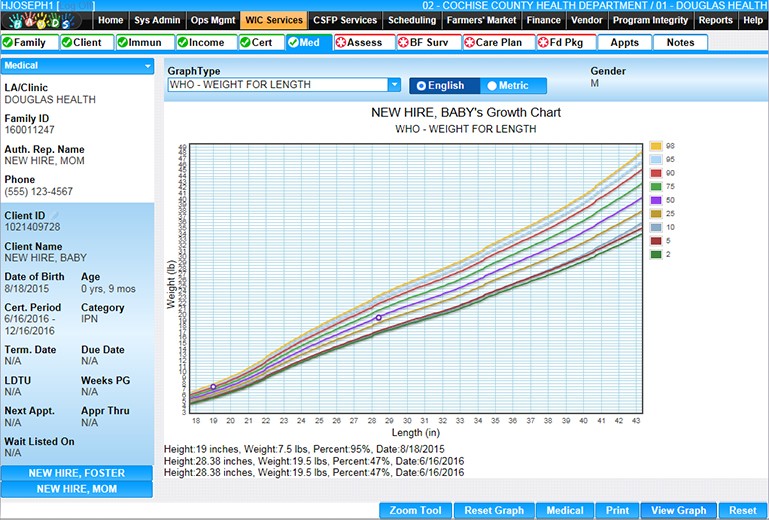
Task: Click the green checkmark on Immun tab
Action: point(124,42)
